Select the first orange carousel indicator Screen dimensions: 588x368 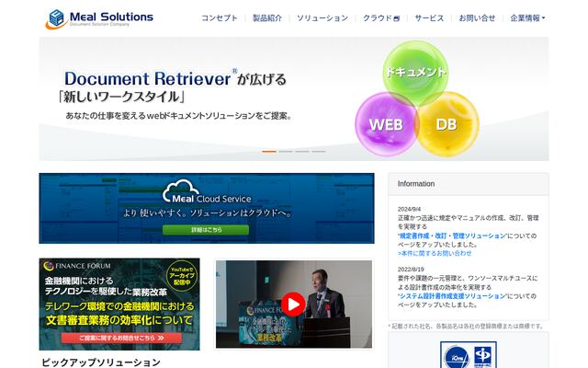pyautogui.click(x=269, y=151)
